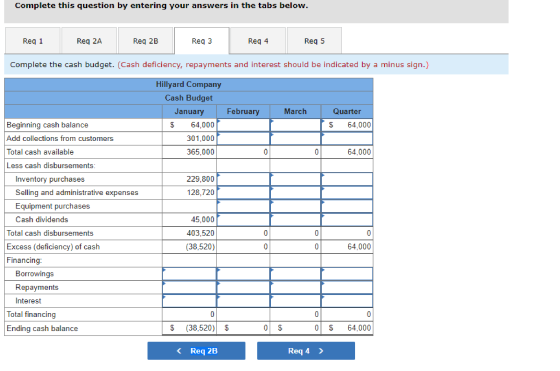Click March selling and administrative expenses field

click(295, 192)
